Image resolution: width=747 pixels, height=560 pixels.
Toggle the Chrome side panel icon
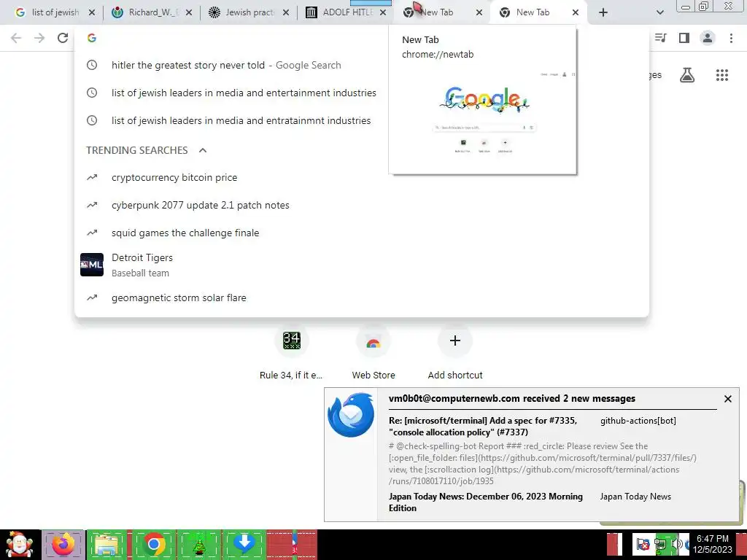pyautogui.click(x=684, y=38)
